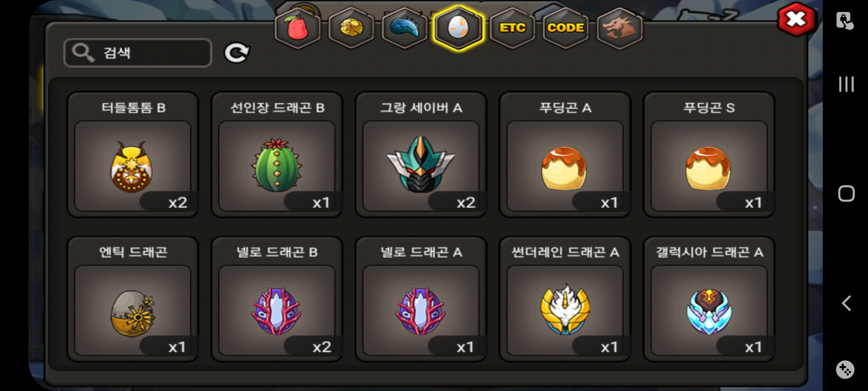Tap the Android back navigation arrow

click(846, 303)
